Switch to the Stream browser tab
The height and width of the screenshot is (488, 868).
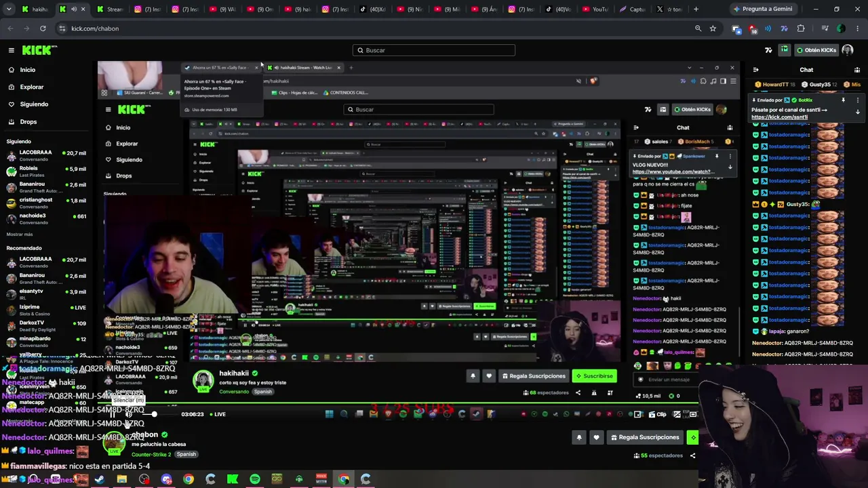[110, 9]
